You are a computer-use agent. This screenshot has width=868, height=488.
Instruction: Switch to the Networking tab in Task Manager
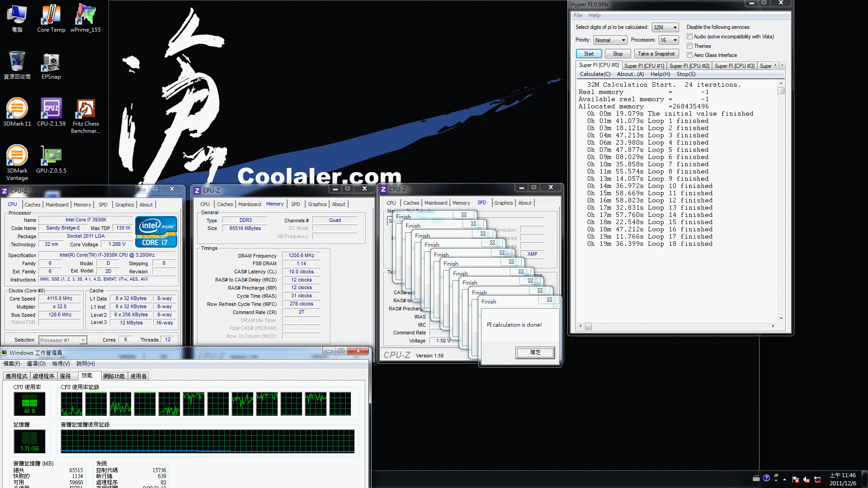pos(114,376)
